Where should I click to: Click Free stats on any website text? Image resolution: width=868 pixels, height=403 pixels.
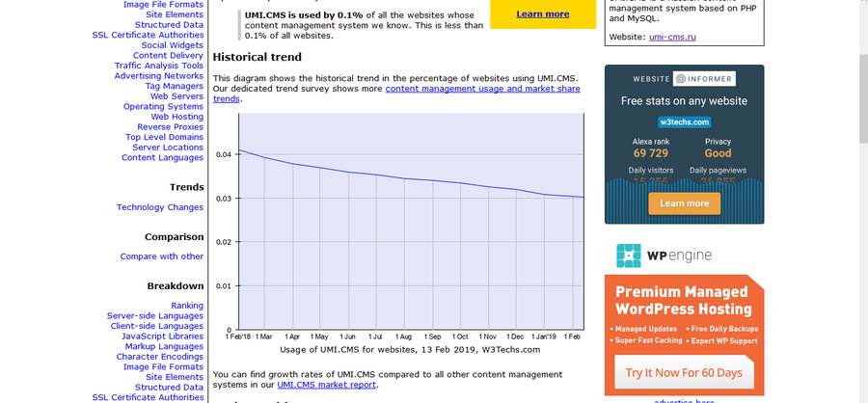click(x=684, y=101)
